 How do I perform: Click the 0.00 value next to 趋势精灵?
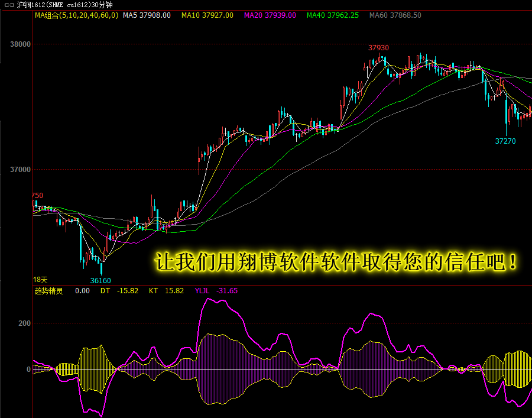coord(82,291)
